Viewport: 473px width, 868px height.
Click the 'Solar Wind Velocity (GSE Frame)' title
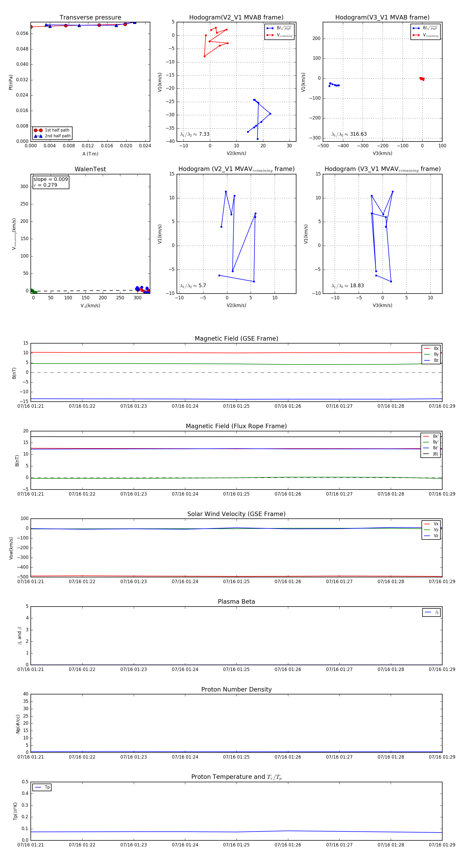click(236, 514)
